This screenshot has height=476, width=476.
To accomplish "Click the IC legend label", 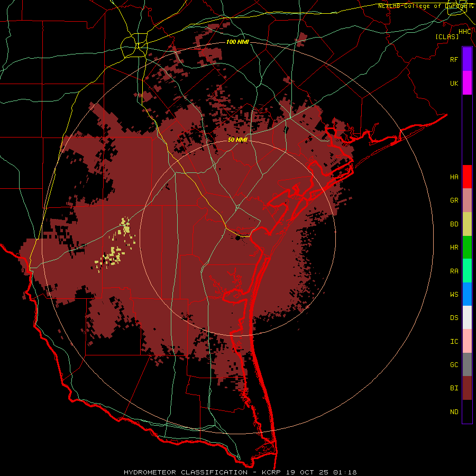I will (x=454, y=342).
